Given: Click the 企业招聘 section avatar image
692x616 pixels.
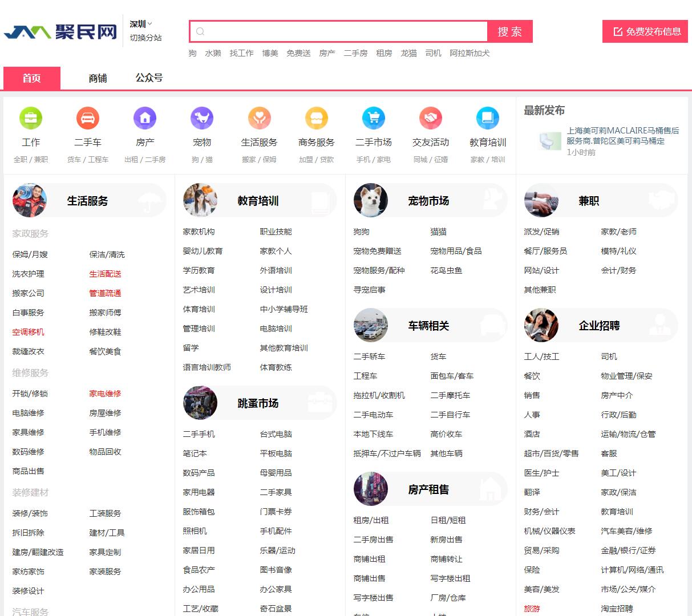Looking at the screenshot, I should pyautogui.click(x=541, y=325).
